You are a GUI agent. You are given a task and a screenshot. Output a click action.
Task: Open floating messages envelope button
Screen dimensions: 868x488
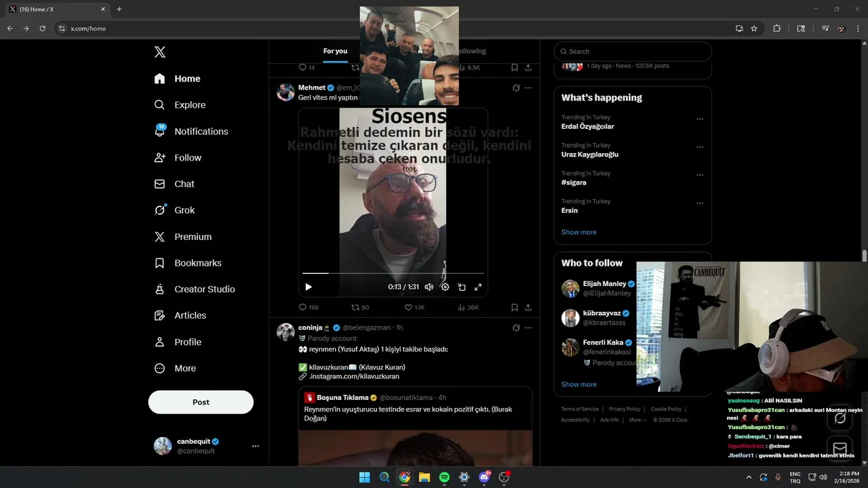pyautogui.click(x=840, y=448)
